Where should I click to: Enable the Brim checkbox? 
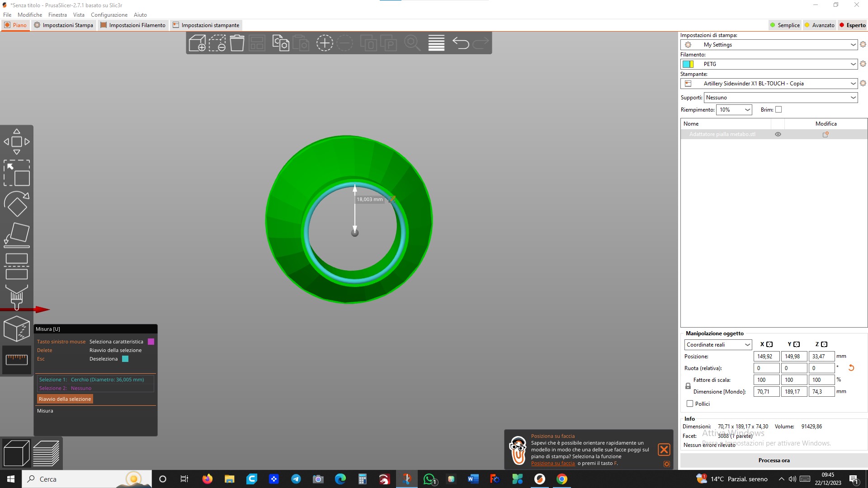click(x=778, y=109)
